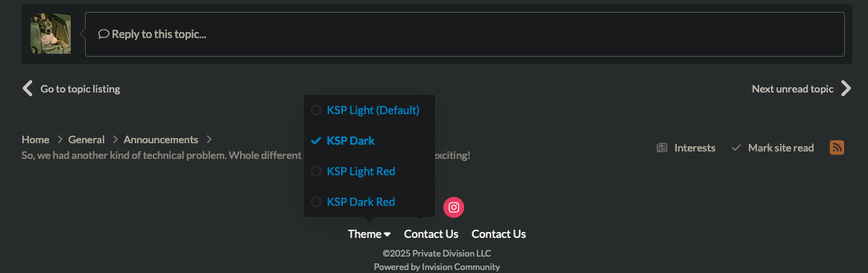Open the General breadcrumb link

[x=86, y=139]
